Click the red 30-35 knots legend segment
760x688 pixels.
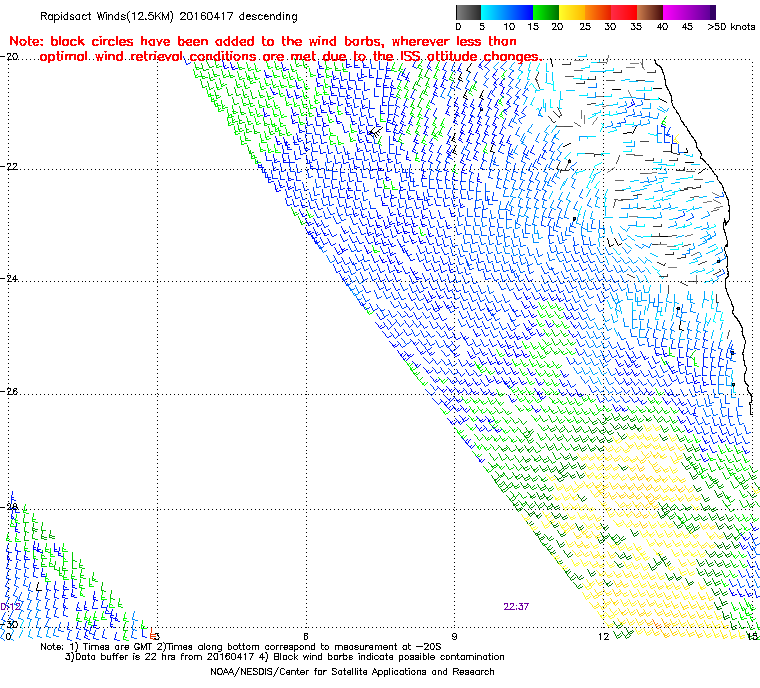[624, 12]
